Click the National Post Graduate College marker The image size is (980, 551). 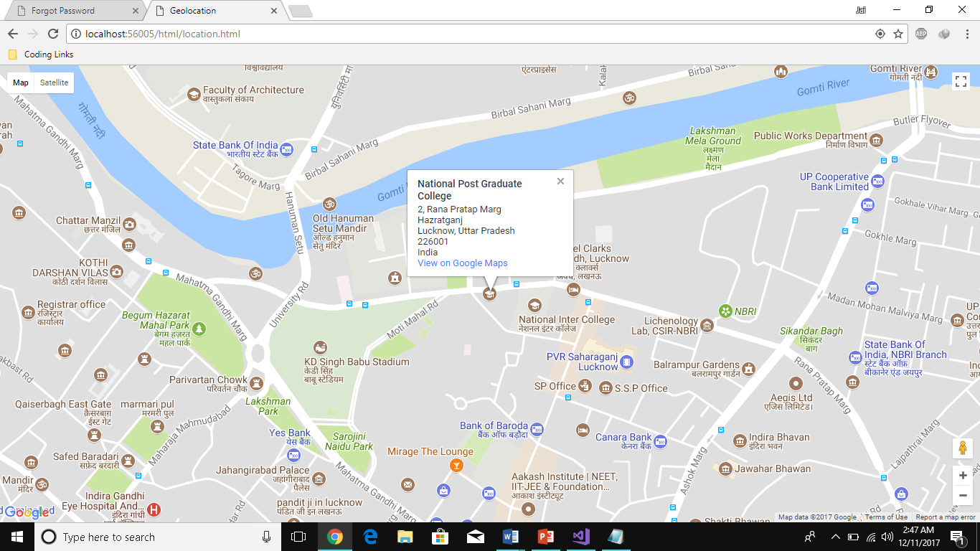pos(489,293)
